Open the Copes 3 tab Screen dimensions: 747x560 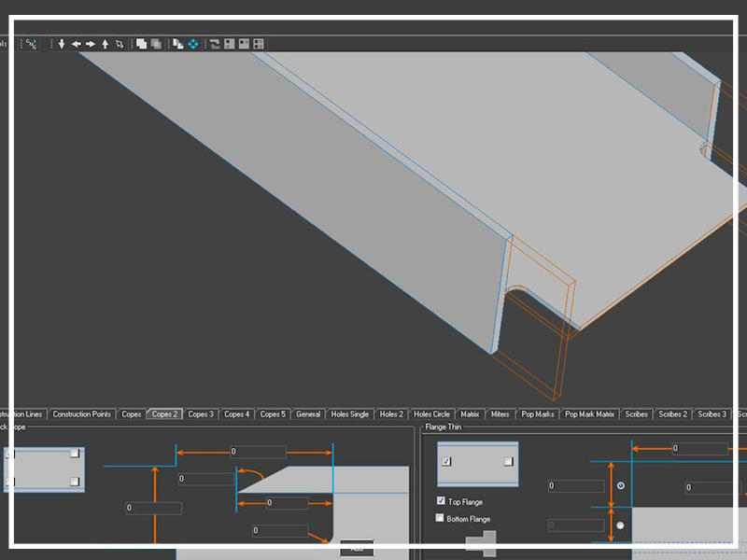(200, 413)
